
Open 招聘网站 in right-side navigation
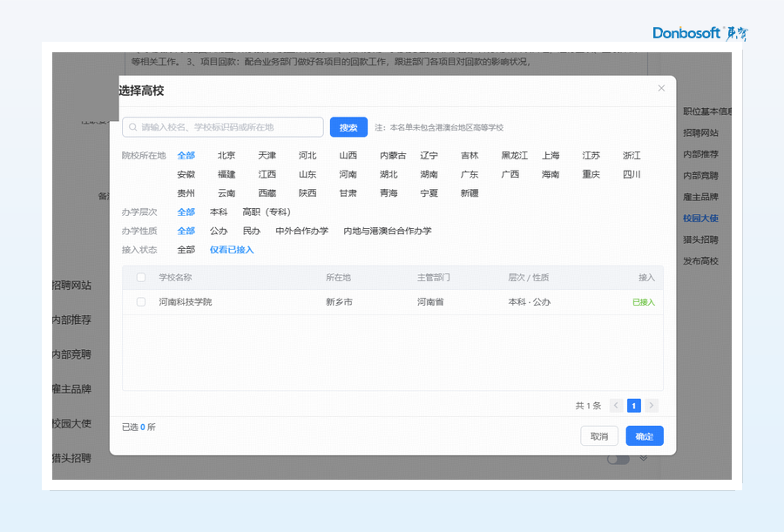700,133
